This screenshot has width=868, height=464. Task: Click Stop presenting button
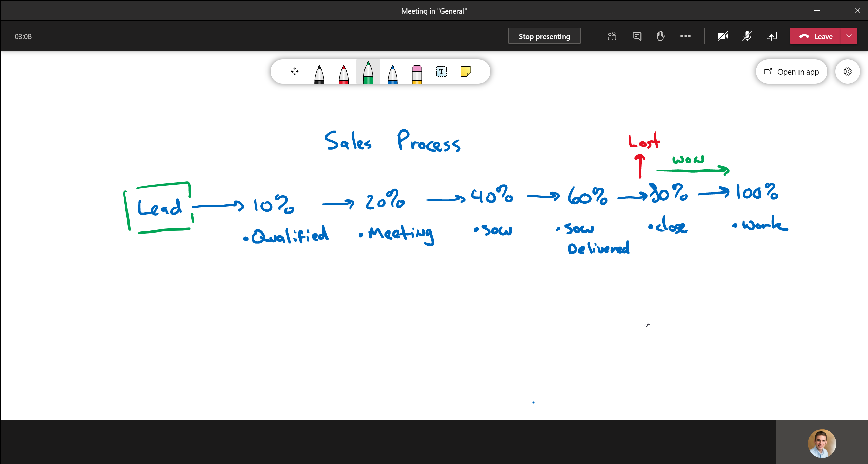tap(544, 36)
